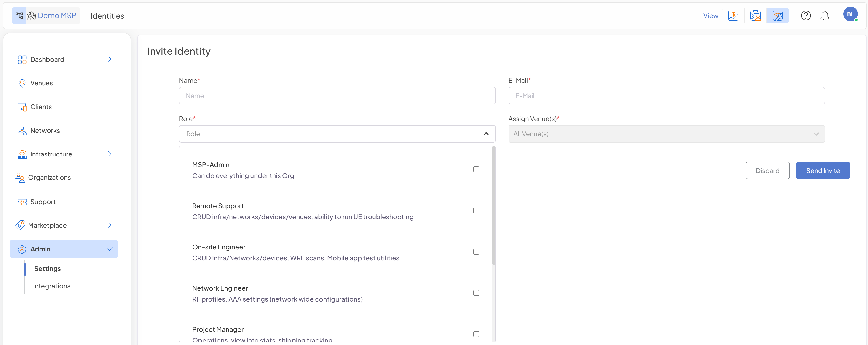868x345 pixels.
Task: Click the role list scrollbar
Action: (x=494, y=206)
